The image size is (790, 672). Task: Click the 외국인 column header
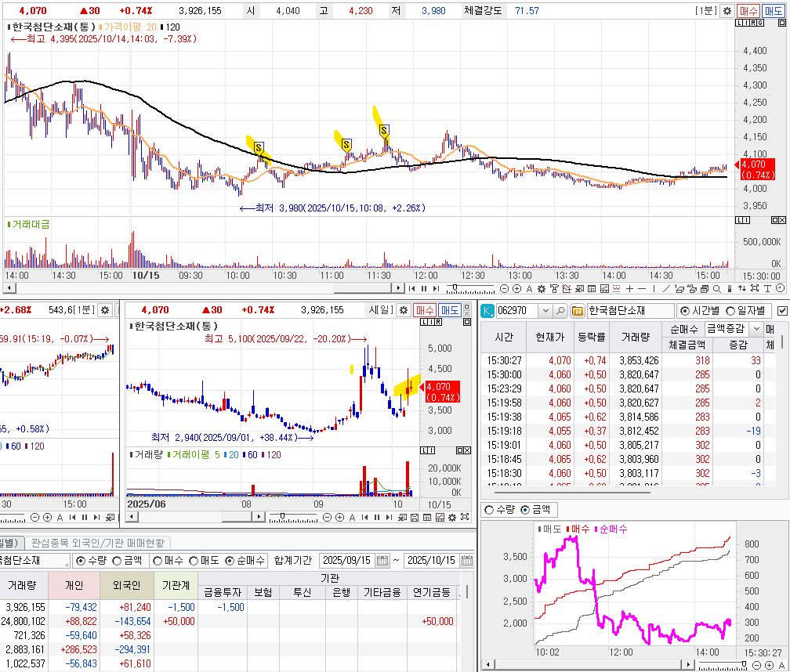point(126,585)
